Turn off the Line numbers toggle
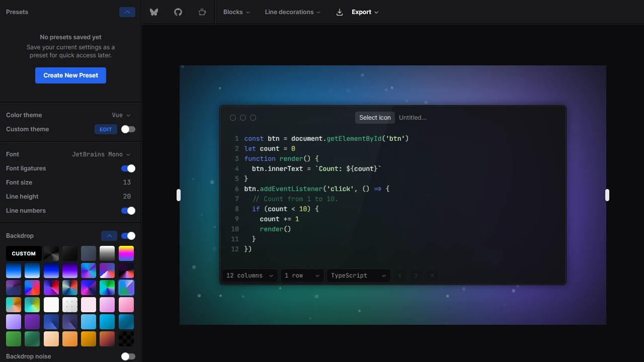 [128, 211]
